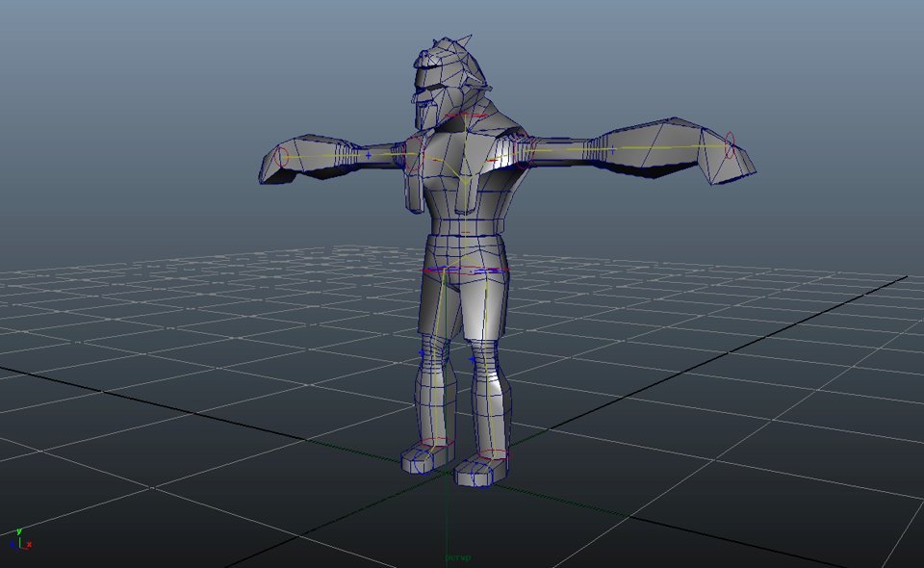924x568 pixels.
Task: Select the red circle wrist control on left arm
Action: pyautogui.click(x=282, y=157)
